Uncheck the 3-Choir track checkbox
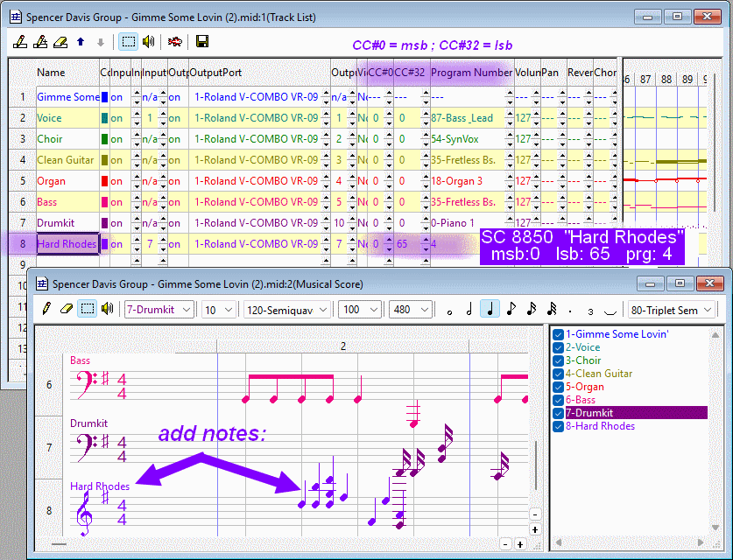The image size is (733, 560). pos(558,360)
